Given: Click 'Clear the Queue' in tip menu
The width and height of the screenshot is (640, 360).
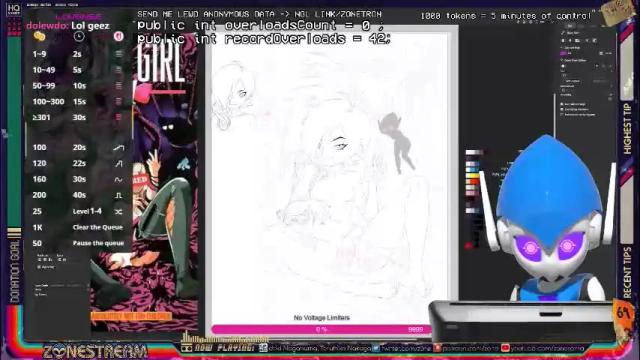Looking at the screenshot, I should click(x=98, y=227).
